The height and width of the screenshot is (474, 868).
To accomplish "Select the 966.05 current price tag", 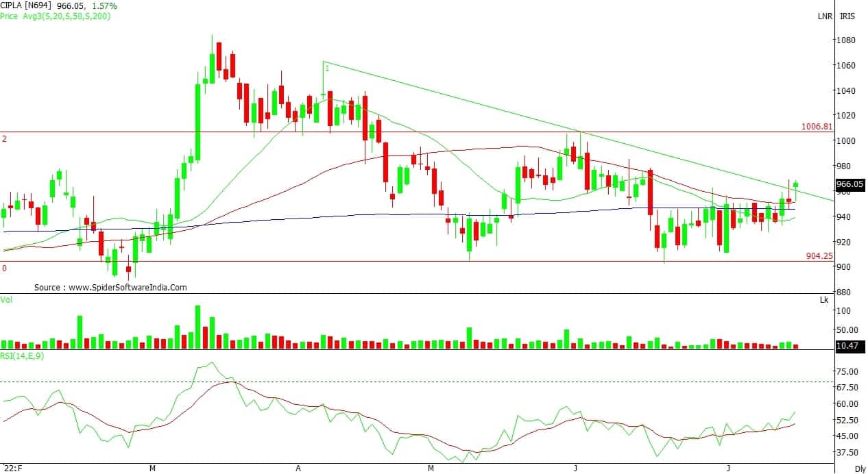I will coord(849,184).
